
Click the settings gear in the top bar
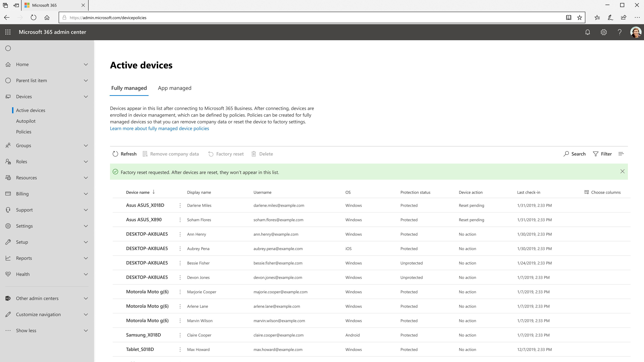(x=604, y=32)
